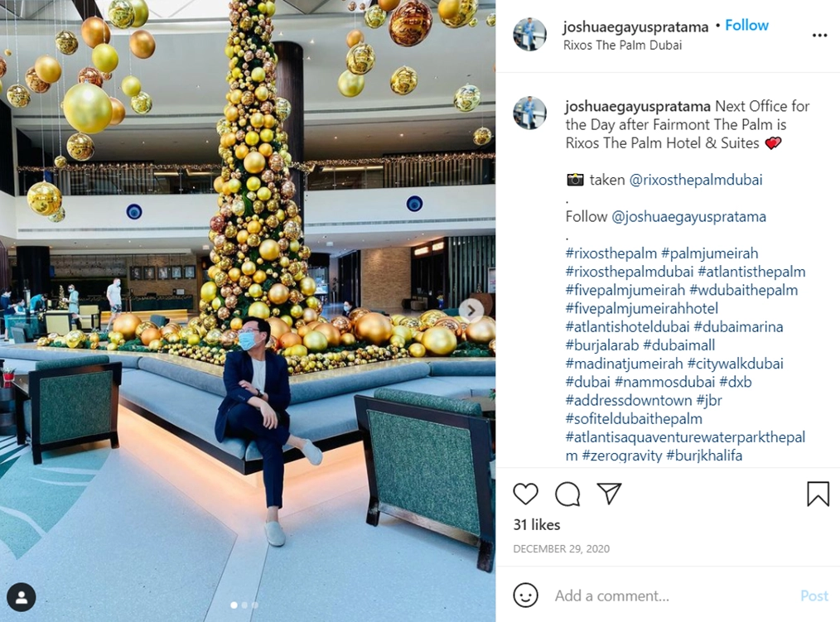Viewport: 840px width, 622px height.
Task: Open #palmjumeirah hashtag
Action: [710, 253]
